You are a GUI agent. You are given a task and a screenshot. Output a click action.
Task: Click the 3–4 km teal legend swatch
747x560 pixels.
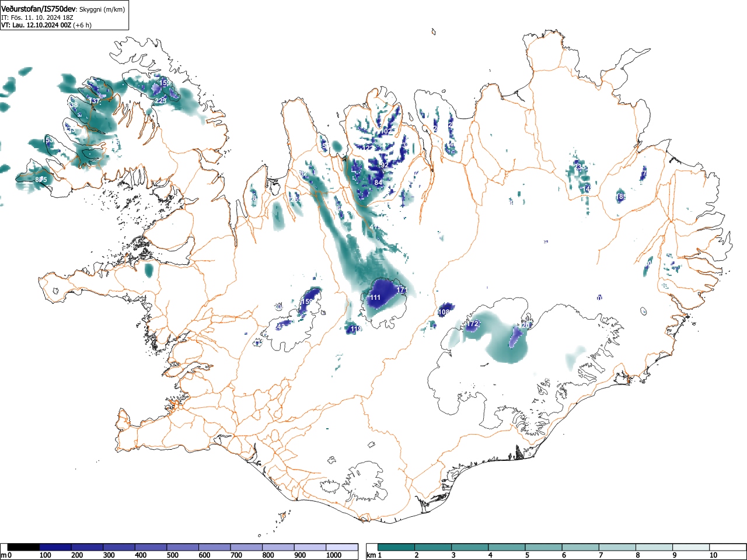pyautogui.click(x=470, y=547)
